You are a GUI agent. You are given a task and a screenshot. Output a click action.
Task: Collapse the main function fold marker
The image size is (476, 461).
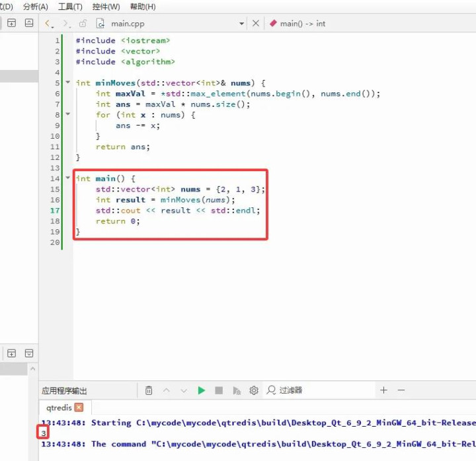67,178
